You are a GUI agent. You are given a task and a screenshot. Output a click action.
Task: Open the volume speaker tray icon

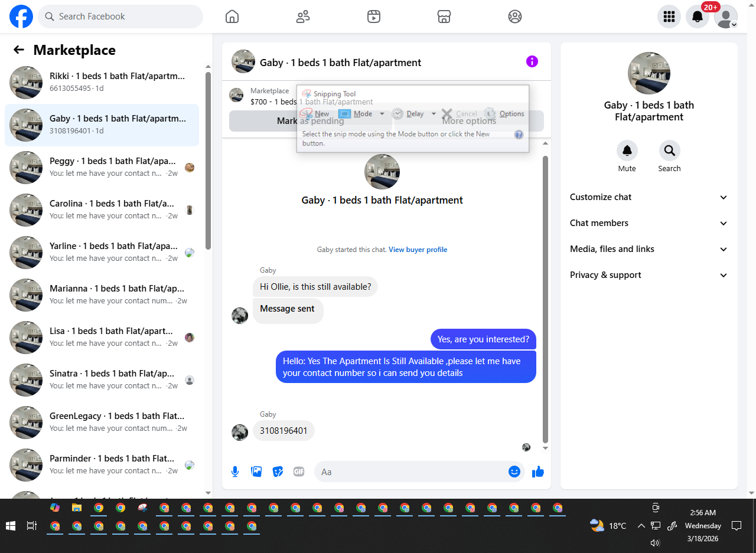[x=654, y=542]
